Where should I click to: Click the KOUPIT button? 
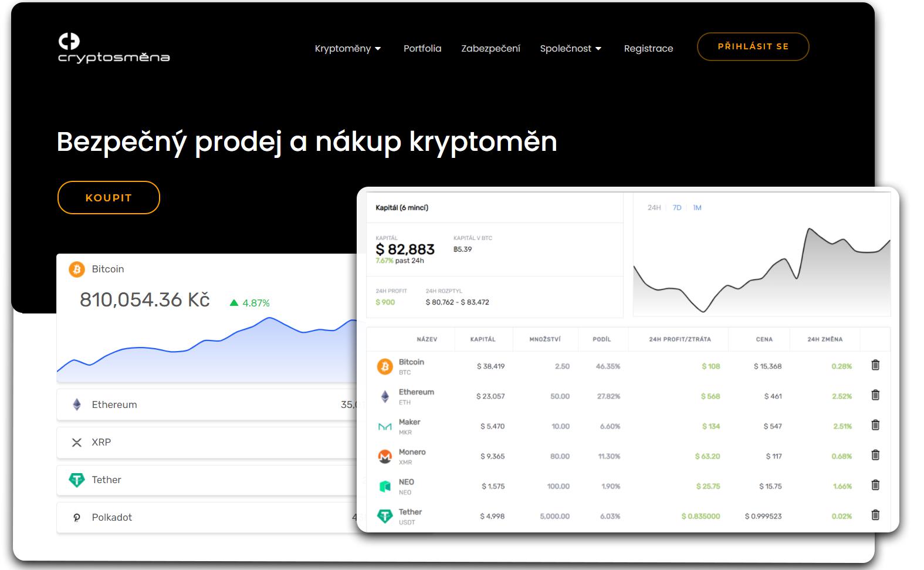(109, 197)
